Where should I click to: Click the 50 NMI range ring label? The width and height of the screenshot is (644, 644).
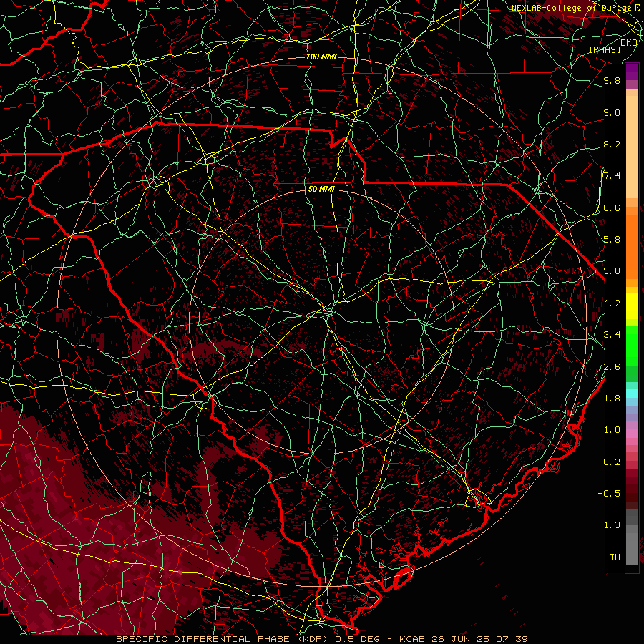point(321,189)
